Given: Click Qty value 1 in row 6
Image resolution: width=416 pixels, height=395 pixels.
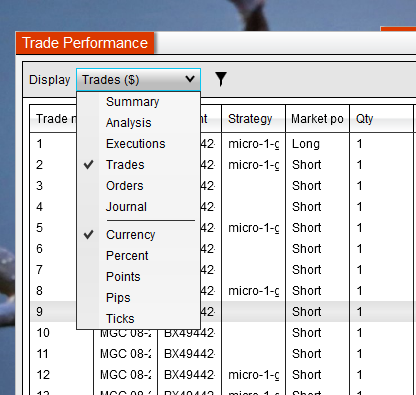Looking at the screenshot, I should tap(359, 249).
